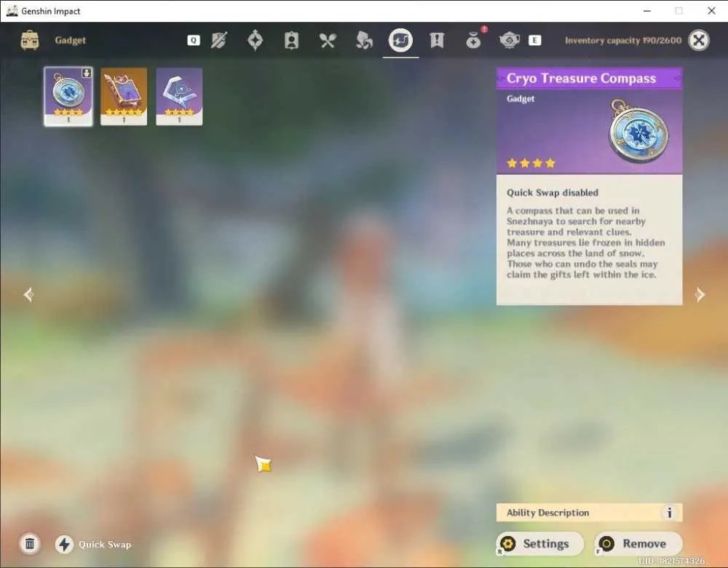Open the Weapons inventory tab
Screen dimensions: 728x568
(218, 40)
